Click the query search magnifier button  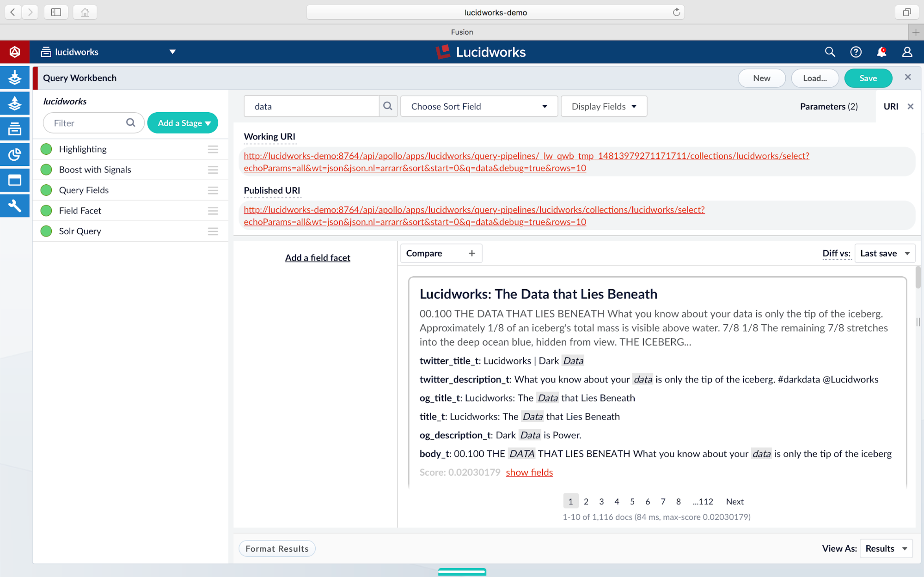tap(388, 106)
